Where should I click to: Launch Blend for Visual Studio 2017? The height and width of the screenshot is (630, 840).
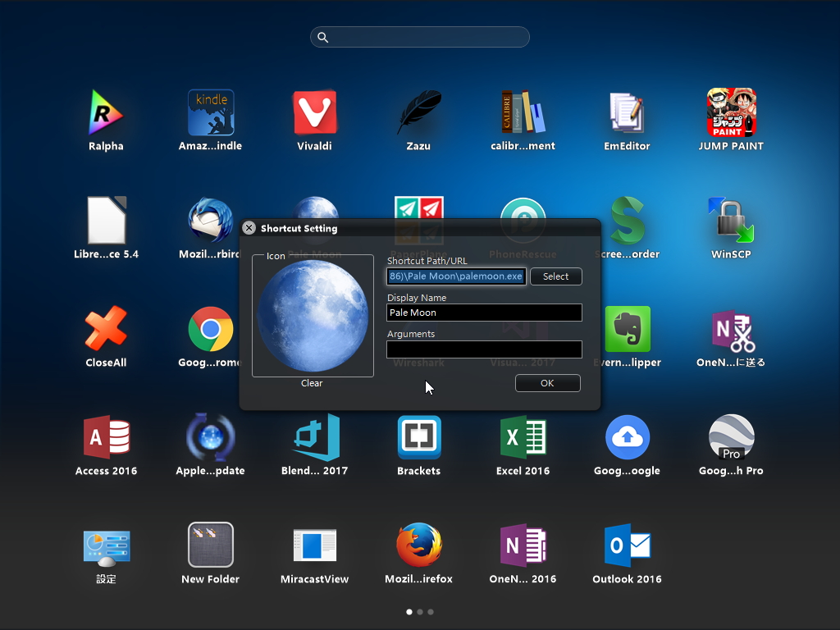click(x=316, y=437)
